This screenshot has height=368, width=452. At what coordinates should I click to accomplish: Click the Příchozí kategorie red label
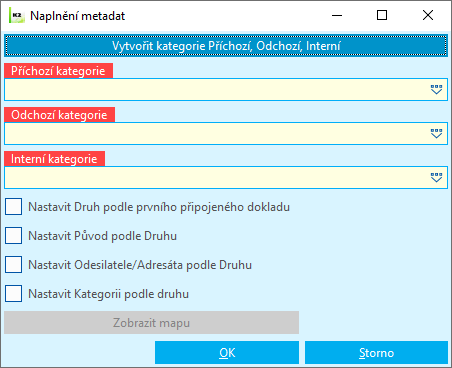pos(58,71)
